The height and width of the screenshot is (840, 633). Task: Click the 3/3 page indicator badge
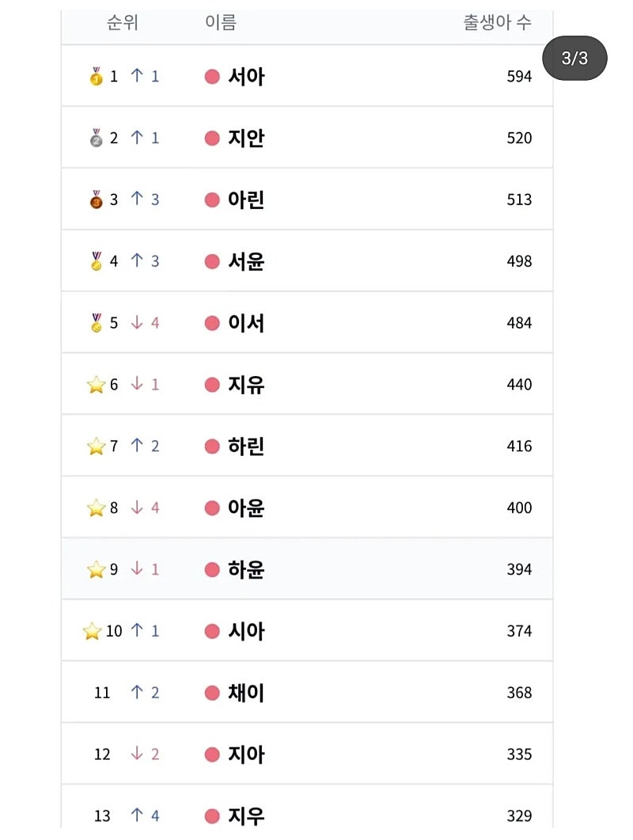[575, 58]
